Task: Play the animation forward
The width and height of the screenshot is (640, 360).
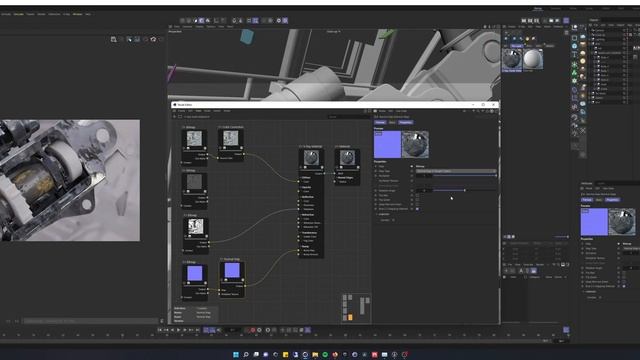Action: coord(178,330)
